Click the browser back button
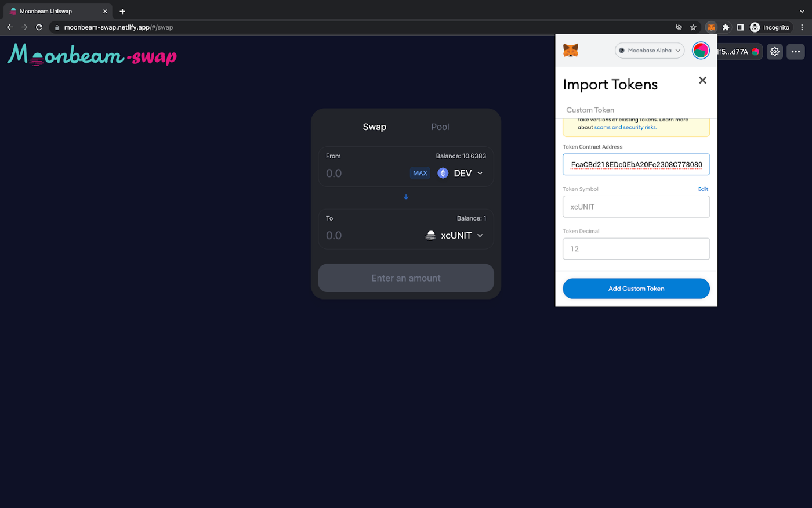 (10, 27)
